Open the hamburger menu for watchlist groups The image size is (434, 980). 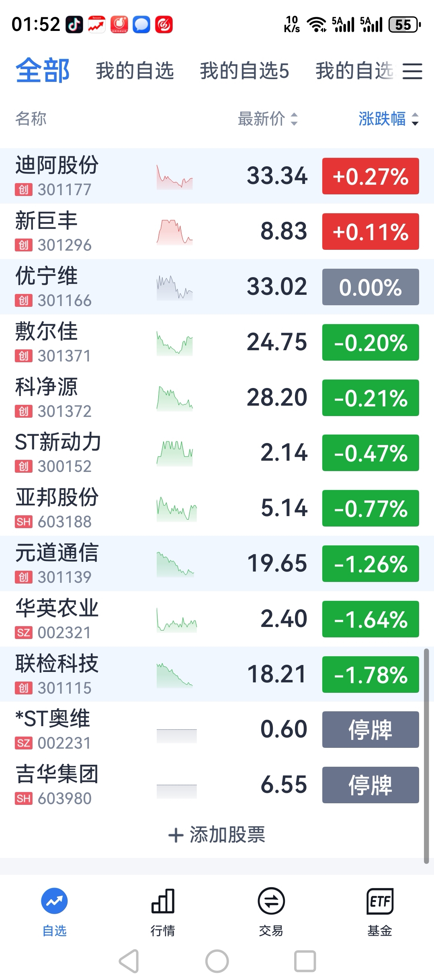click(x=412, y=71)
